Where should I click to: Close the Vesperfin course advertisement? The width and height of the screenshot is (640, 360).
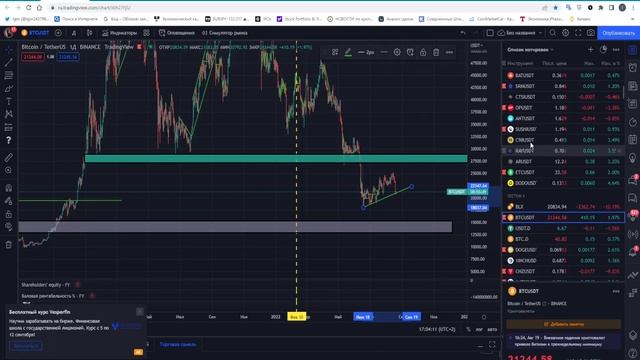[140, 312]
